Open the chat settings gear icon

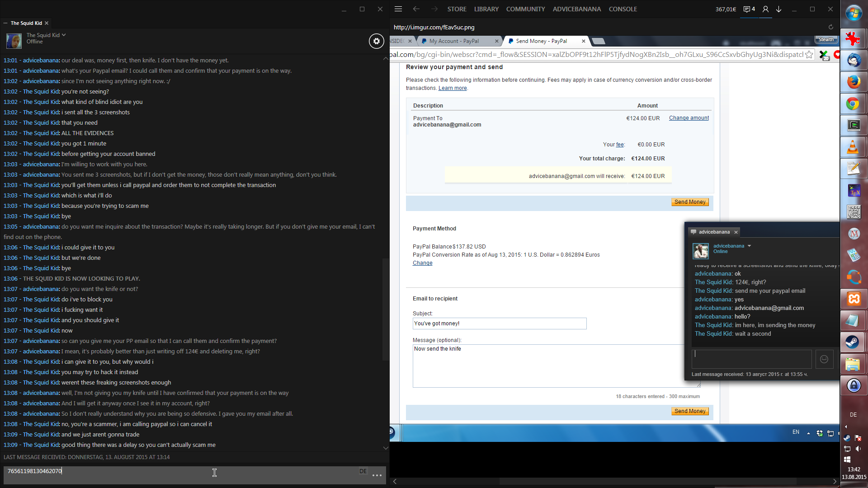[376, 41]
